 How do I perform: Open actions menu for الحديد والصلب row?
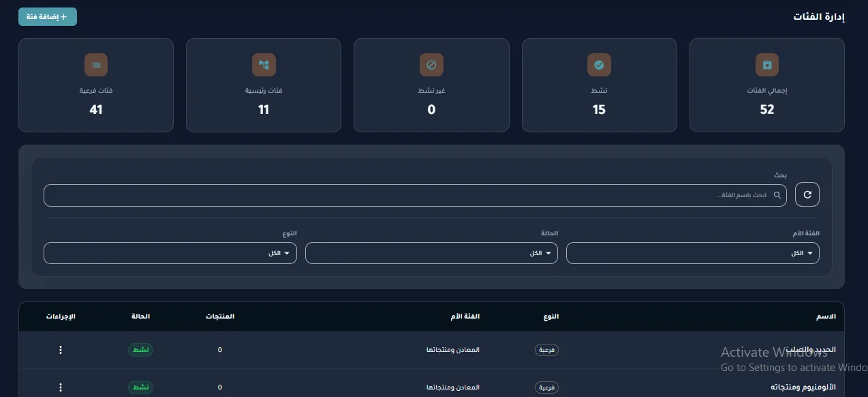coord(61,350)
